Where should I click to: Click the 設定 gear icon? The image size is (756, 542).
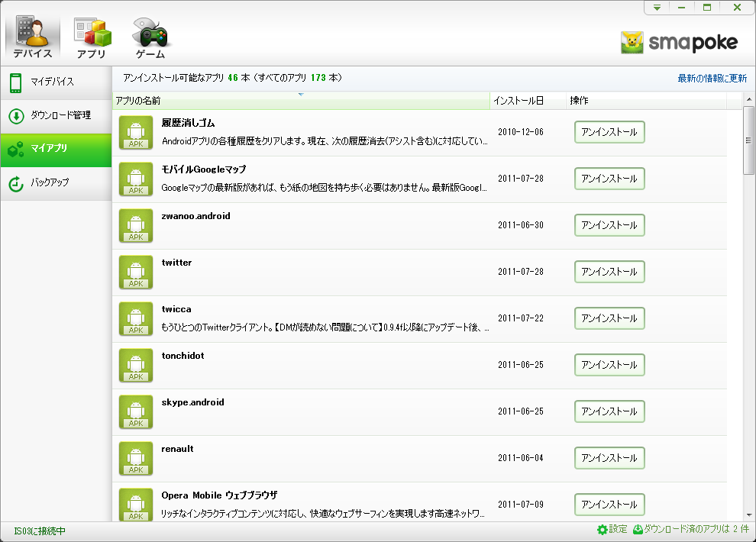pos(603,530)
